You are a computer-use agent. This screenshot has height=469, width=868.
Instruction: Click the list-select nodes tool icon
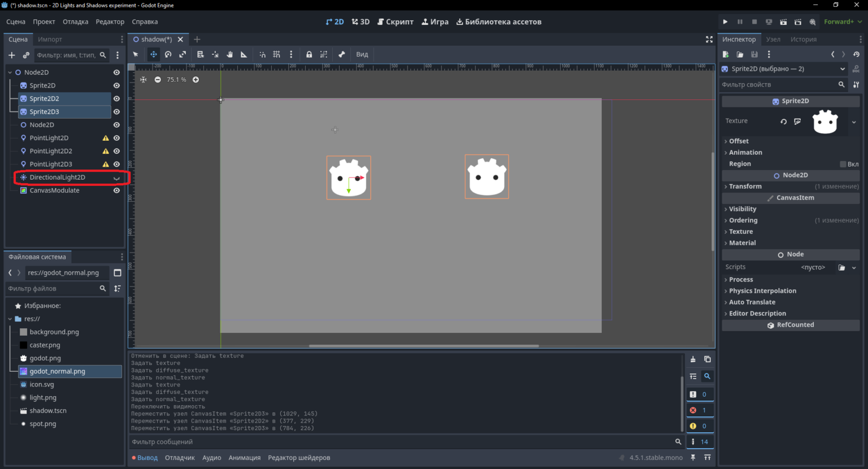pyautogui.click(x=200, y=54)
